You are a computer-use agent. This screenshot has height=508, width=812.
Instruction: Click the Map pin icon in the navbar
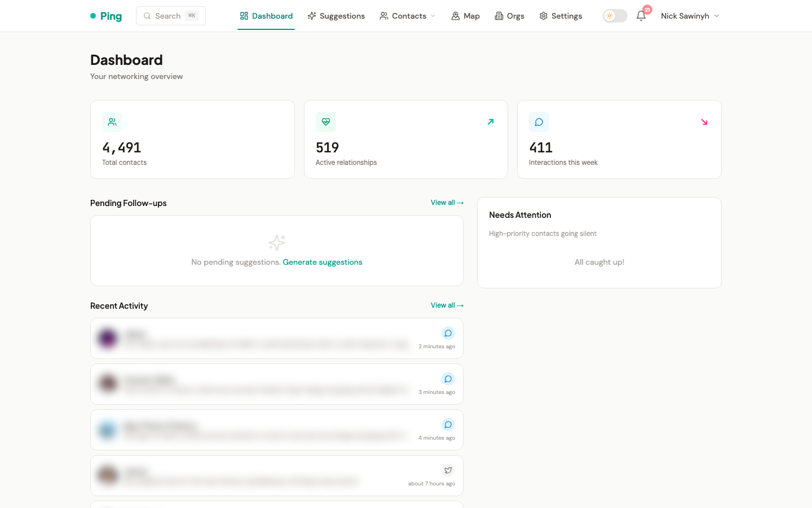[x=456, y=16]
